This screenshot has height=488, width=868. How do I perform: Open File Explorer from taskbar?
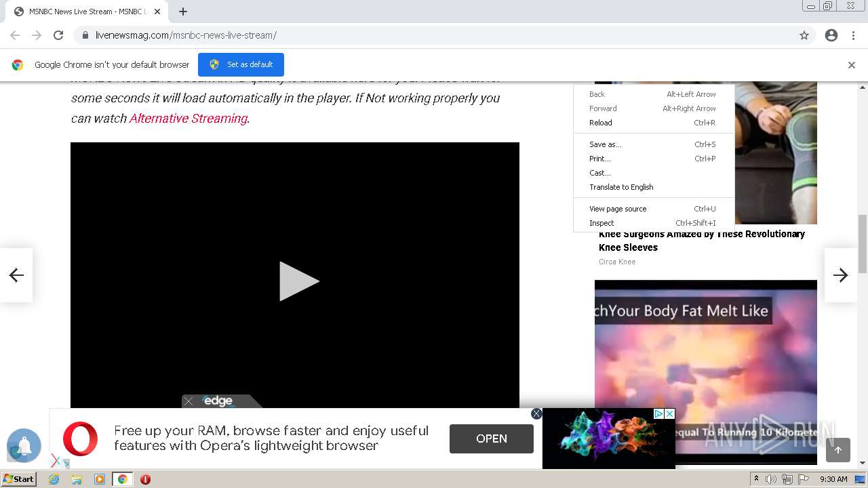pos(77,479)
